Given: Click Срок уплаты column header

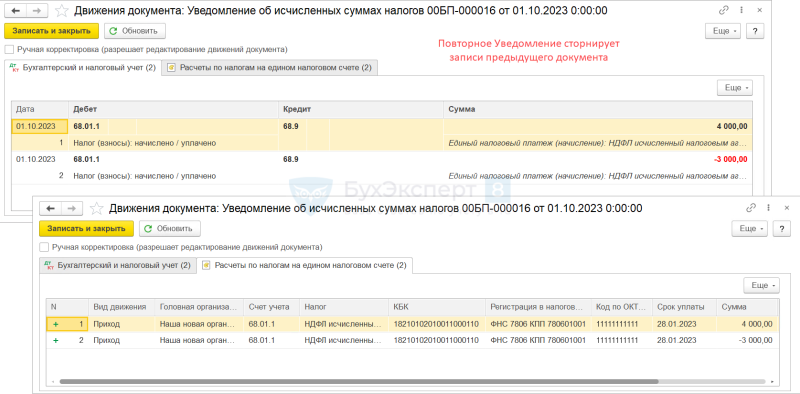Looking at the screenshot, I should coord(684,307).
